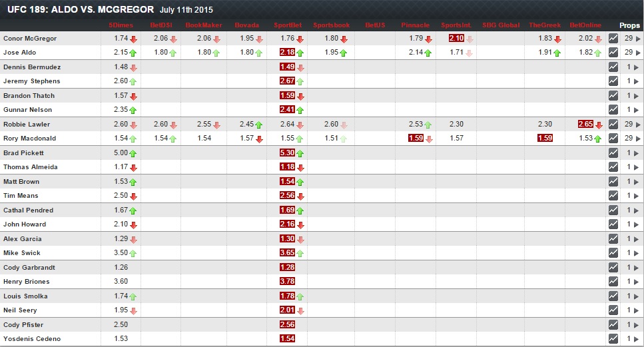Select 5Dimes odds 5.00 for Brad Pickett
Viewport: 644px width, 347px height.
click(x=121, y=153)
